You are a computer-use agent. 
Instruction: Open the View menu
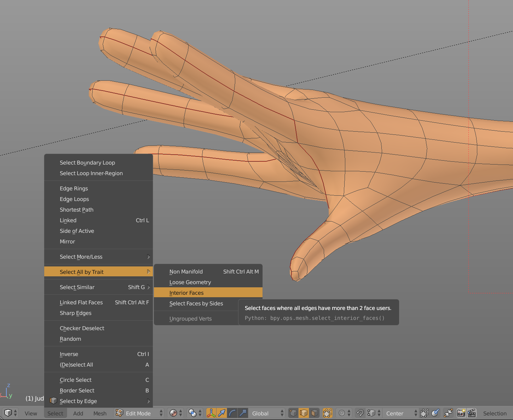(31, 413)
